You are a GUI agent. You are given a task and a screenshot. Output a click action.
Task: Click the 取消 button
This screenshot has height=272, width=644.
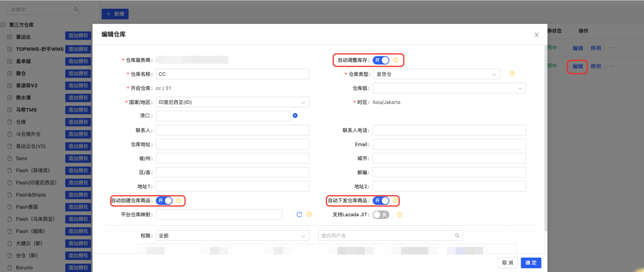pos(507,263)
